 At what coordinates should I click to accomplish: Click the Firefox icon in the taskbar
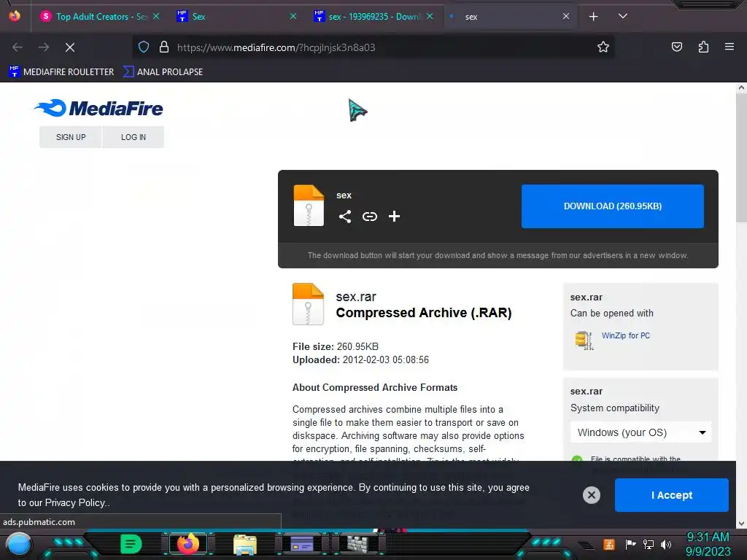click(x=187, y=544)
